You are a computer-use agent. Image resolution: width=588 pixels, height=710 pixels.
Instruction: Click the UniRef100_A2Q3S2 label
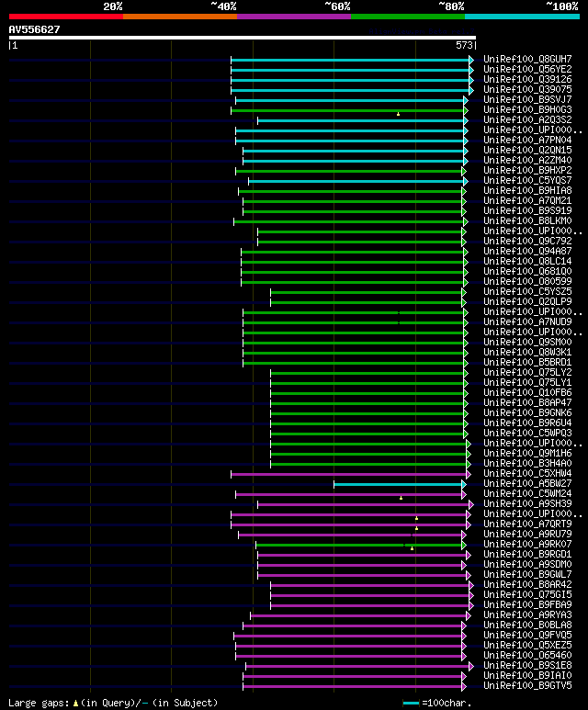527,120
